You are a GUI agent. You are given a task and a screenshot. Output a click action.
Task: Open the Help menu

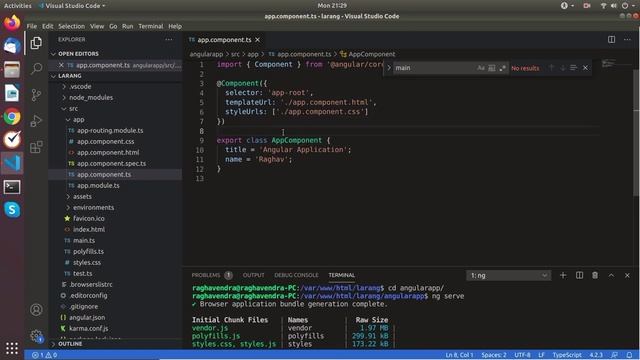pos(175,26)
